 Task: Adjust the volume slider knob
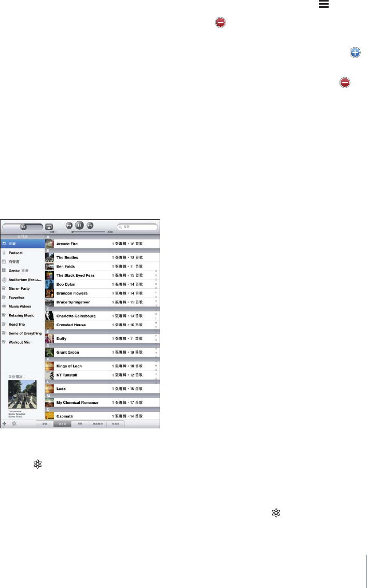point(24,227)
